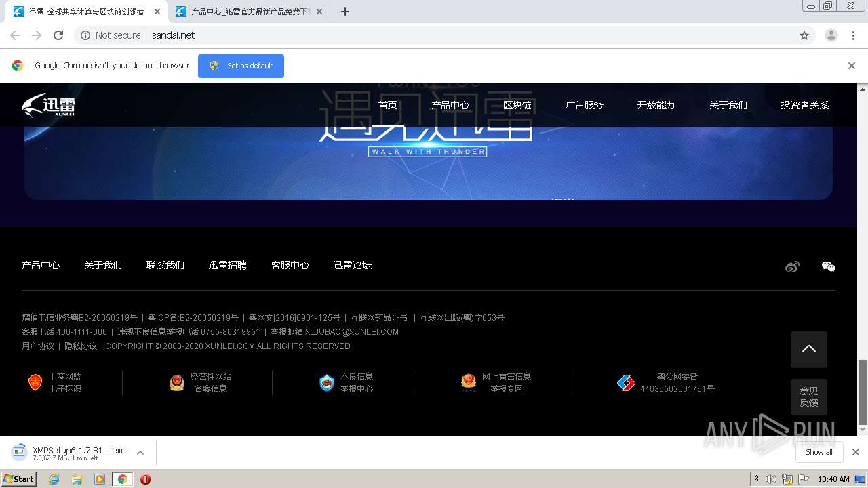Open footer link 联系我们

pyautogui.click(x=165, y=265)
